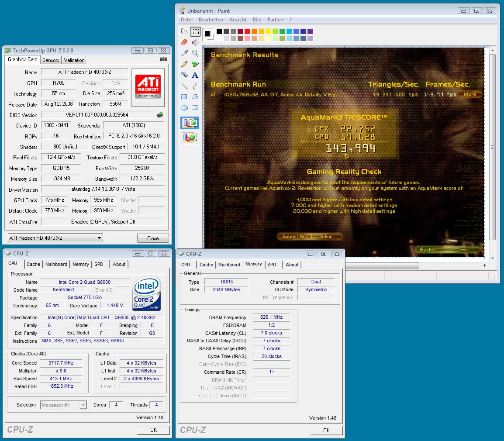Switch to the Validation tab in GPU-Z
This screenshot has height=441, width=504.
click(74, 60)
